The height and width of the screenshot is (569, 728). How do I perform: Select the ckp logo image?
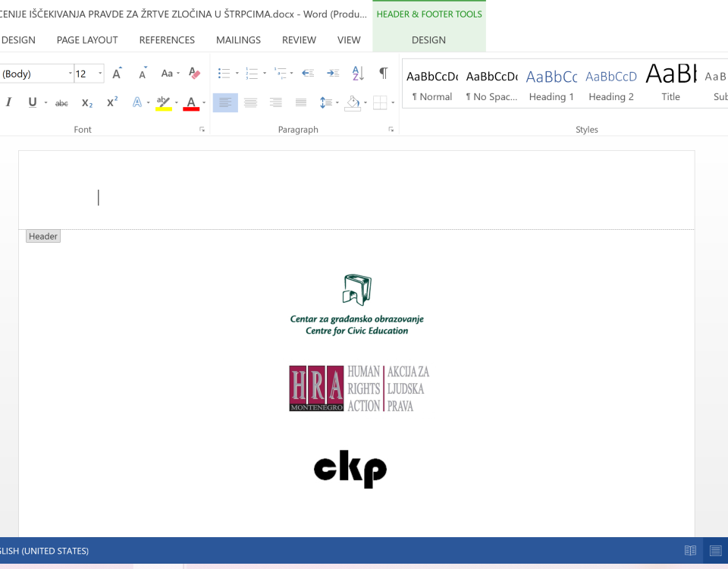350,469
